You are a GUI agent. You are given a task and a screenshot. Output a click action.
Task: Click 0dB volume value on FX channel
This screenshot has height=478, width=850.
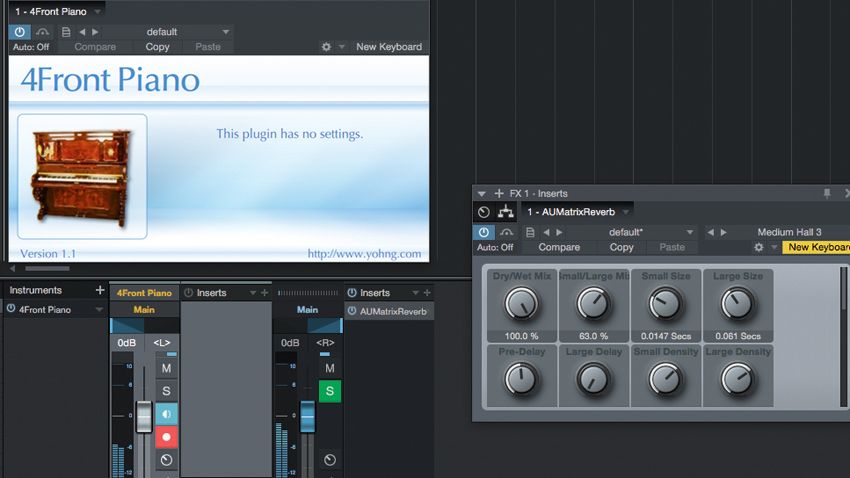tap(290, 343)
